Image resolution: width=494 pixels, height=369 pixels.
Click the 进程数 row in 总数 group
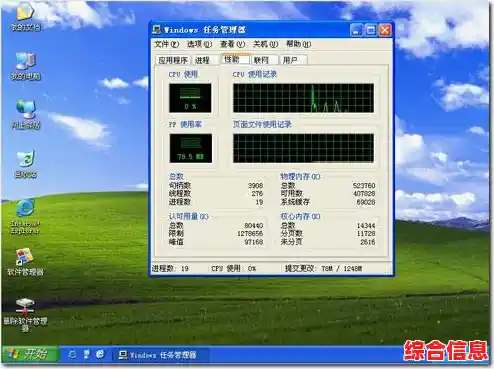216,202
